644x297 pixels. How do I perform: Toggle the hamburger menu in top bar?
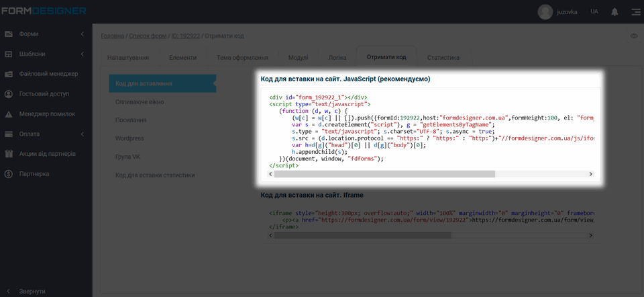(635, 12)
